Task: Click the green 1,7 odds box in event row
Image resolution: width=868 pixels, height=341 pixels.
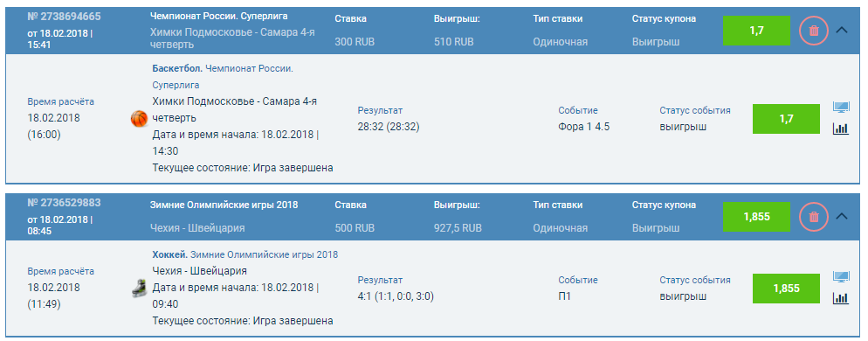Action: tap(786, 119)
